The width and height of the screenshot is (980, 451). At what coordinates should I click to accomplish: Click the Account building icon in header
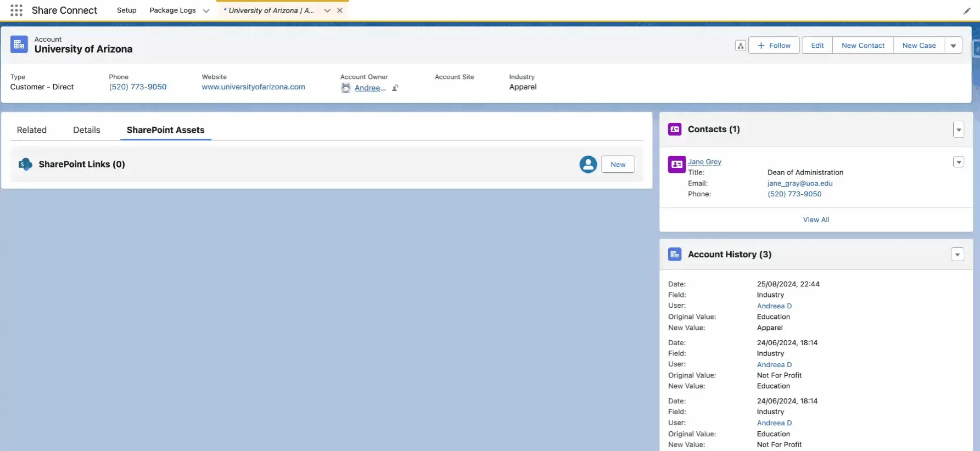click(19, 45)
